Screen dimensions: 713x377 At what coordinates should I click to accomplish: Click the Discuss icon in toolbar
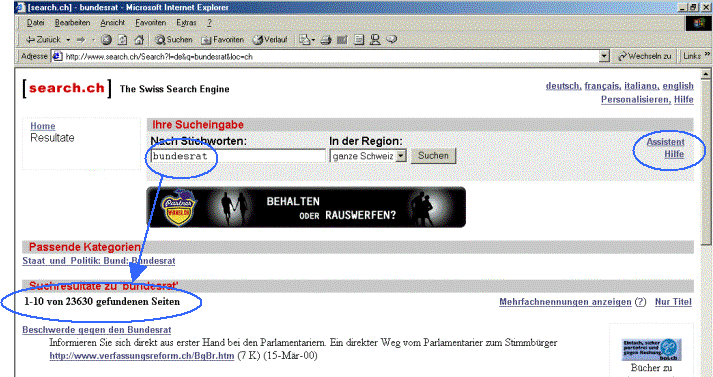point(359,40)
